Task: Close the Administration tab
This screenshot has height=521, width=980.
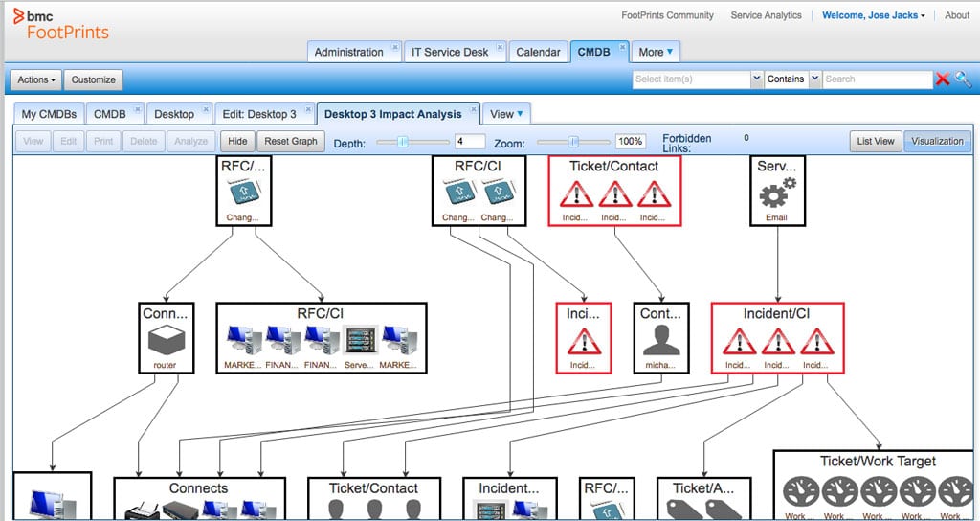Action: [395, 46]
